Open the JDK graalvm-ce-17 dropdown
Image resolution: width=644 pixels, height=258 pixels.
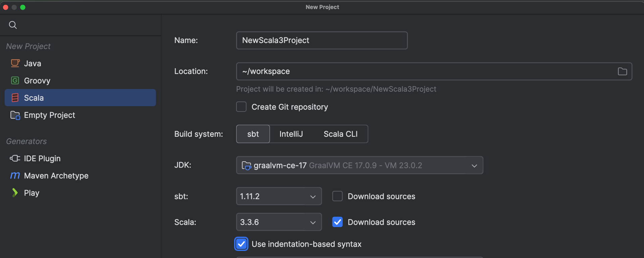(x=360, y=165)
